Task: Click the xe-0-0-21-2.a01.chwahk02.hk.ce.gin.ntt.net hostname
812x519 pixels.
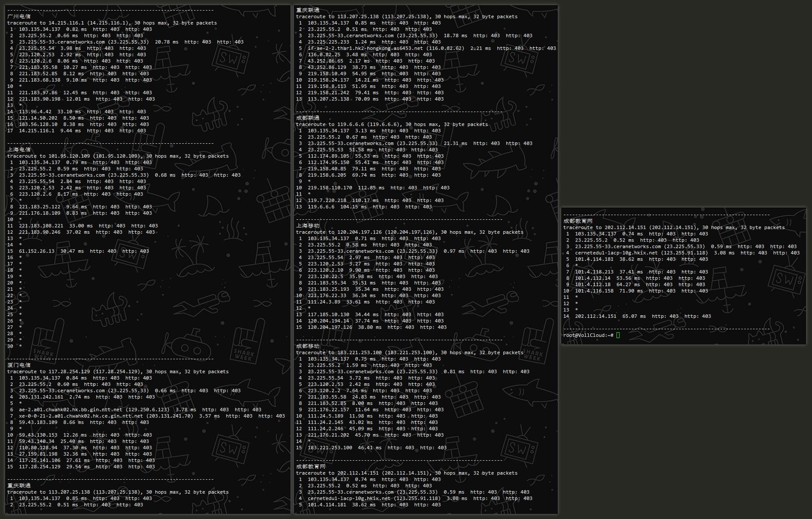Action: (x=81, y=416)
